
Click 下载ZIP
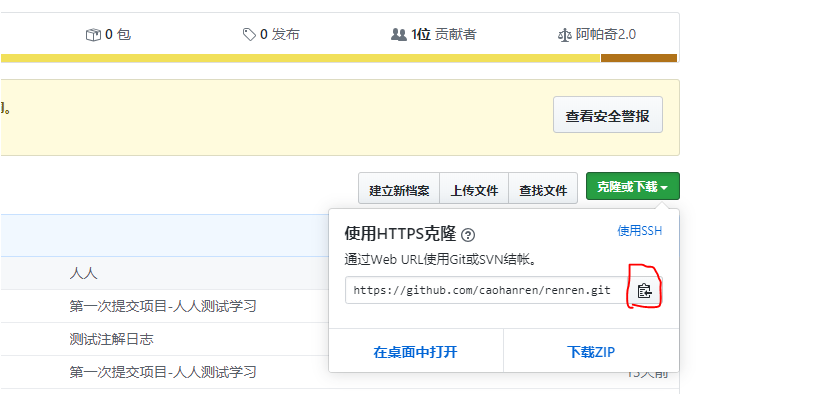point(591,352)
